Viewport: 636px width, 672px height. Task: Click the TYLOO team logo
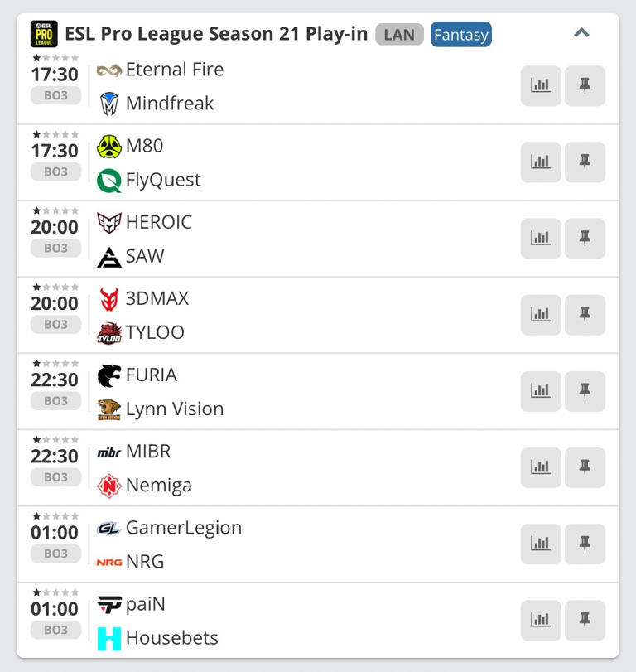tap(111, 332)
